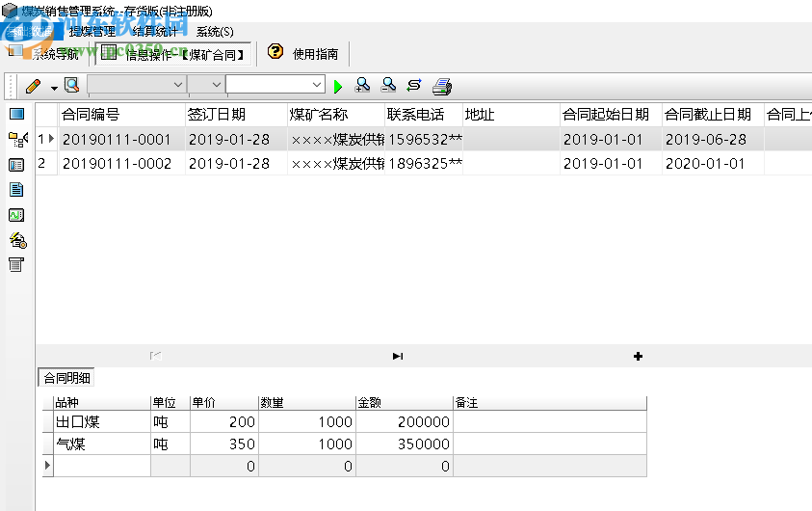The height and width of the screenshot is (511, 812).
Task: Go to last record navigator button
Action: [x=398, y=356]
